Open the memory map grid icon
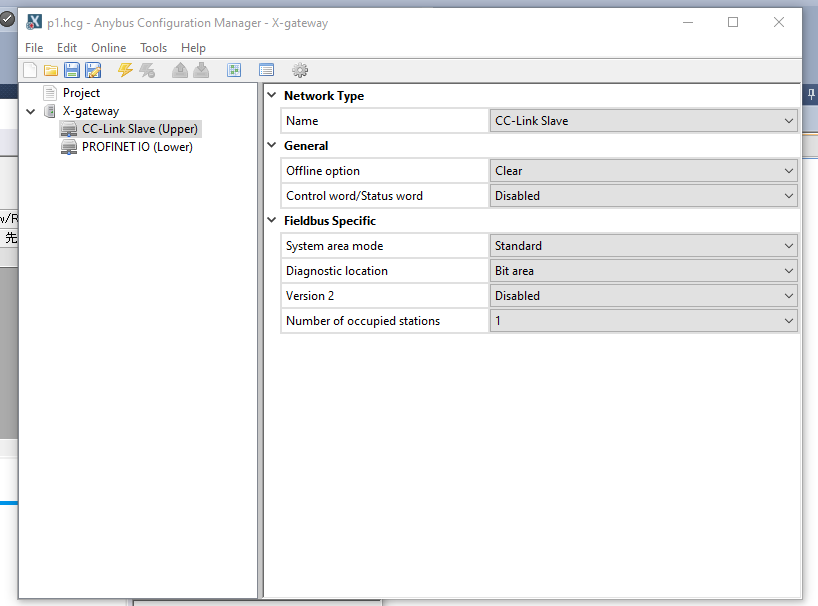The width and height of the screenshot is (818, 606). point(234,70)
